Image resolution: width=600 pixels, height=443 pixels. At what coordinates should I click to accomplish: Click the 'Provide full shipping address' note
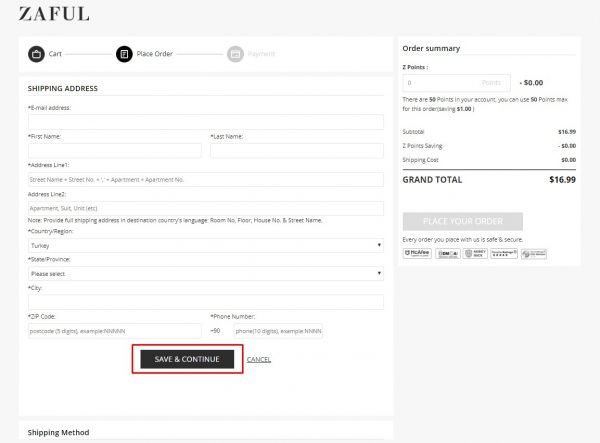point(175,220)
